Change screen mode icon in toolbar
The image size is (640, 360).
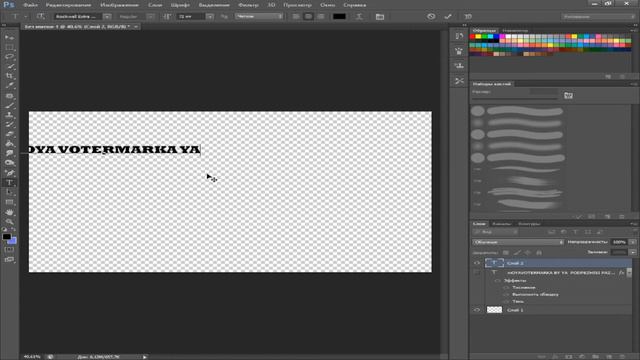[x=9, y=260]
